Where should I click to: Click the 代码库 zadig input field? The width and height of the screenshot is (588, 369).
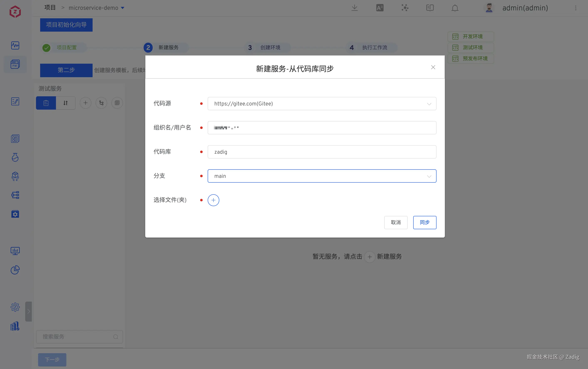322,152
